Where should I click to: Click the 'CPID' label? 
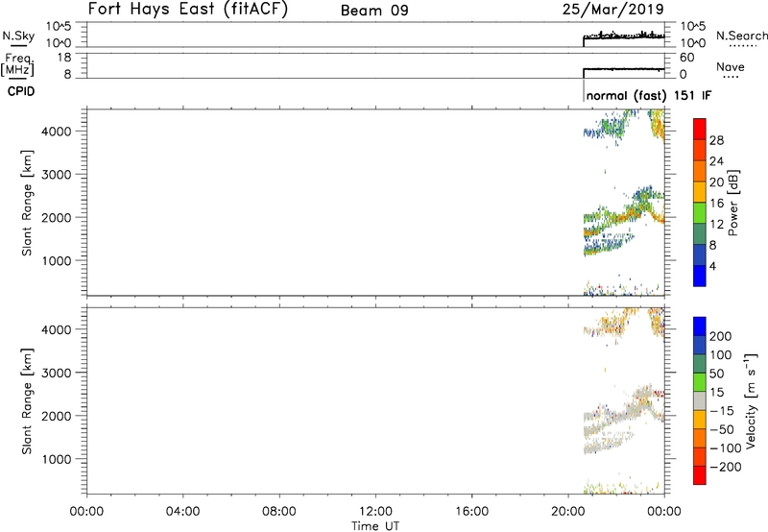point(21,91)
